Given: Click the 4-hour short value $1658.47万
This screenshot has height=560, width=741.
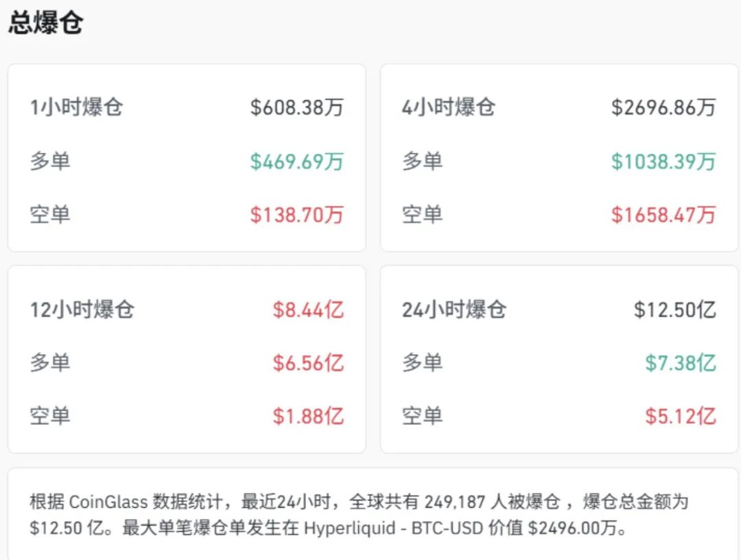Looking at the screenshot, I should pyautogui.click(x=663, y=215).
